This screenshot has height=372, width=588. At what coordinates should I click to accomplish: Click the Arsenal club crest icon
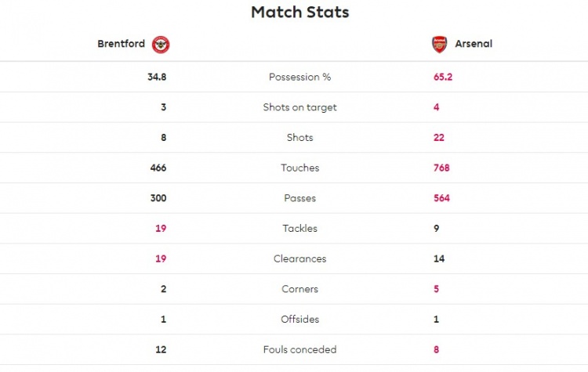click(439, 45)
